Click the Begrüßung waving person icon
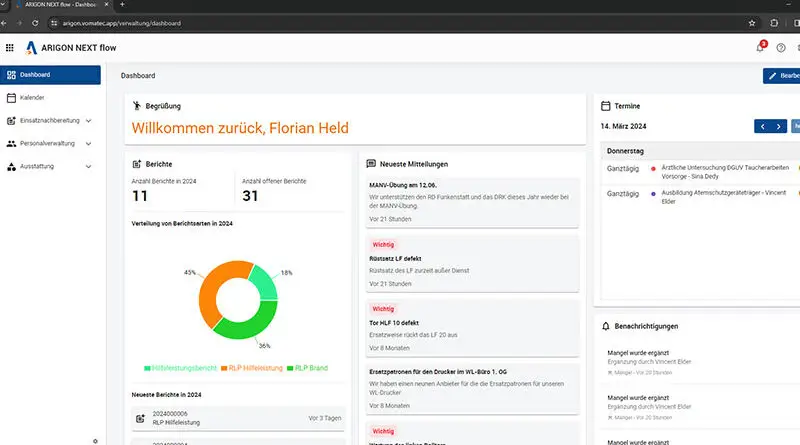This screenshot has width=800, height=445. [137, 106]
